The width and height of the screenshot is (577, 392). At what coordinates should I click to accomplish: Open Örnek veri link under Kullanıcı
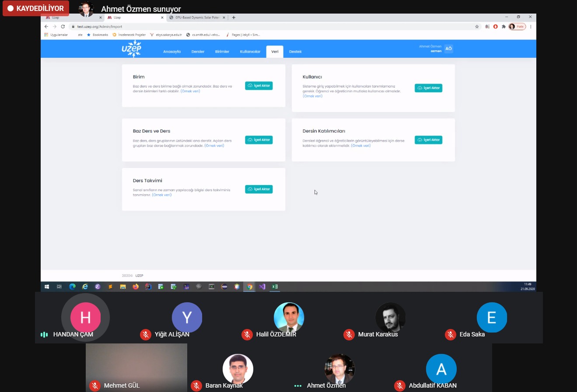coord(312,96)
